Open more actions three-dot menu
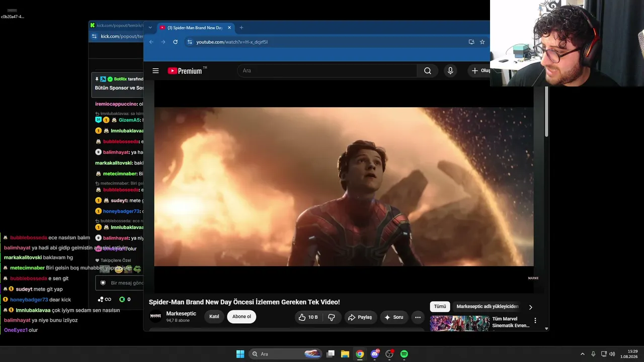The image size is (644, 362). click(418, 317)
